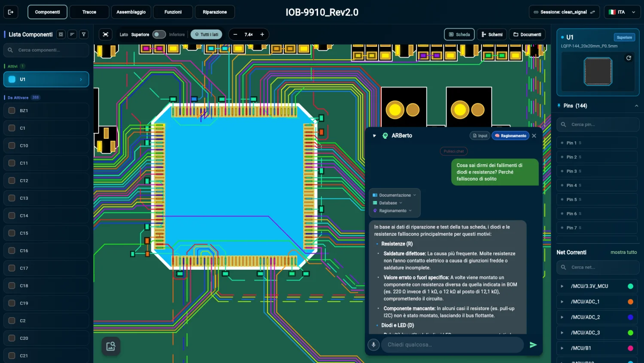644x363 pixels.
Task: Click the U1 chip thumbnail preview
Action: click(598, 71)
